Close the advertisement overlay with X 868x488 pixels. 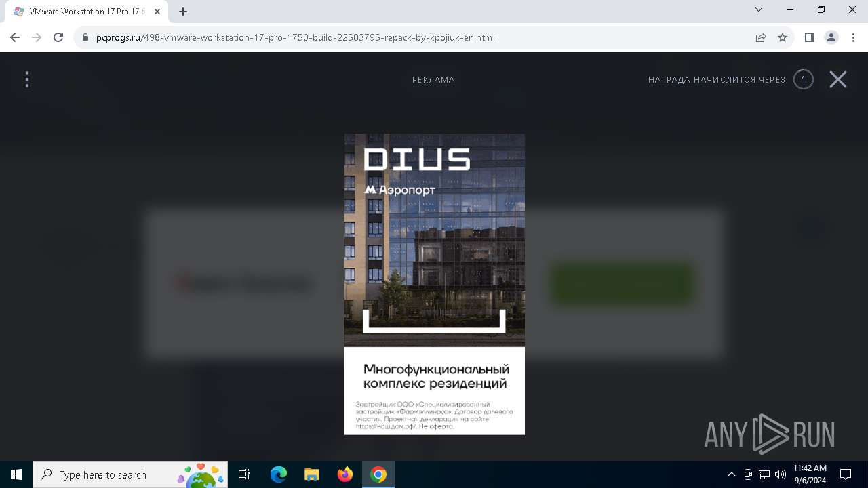click(x=838, y=80)
